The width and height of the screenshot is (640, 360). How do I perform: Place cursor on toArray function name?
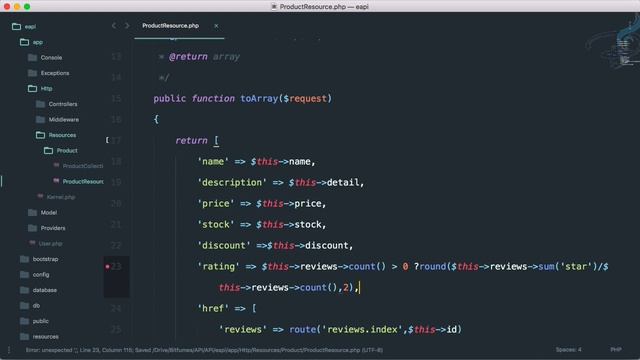coord(259,99)
